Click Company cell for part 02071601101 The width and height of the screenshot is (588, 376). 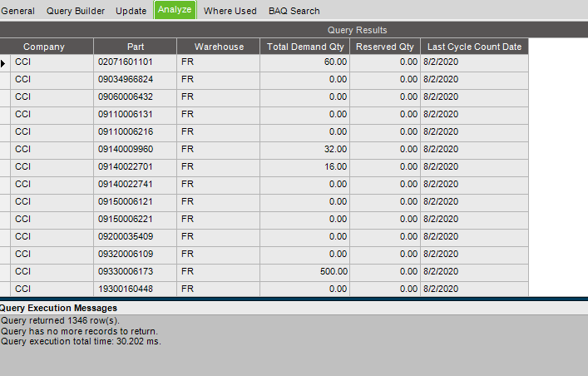point(52,62)
